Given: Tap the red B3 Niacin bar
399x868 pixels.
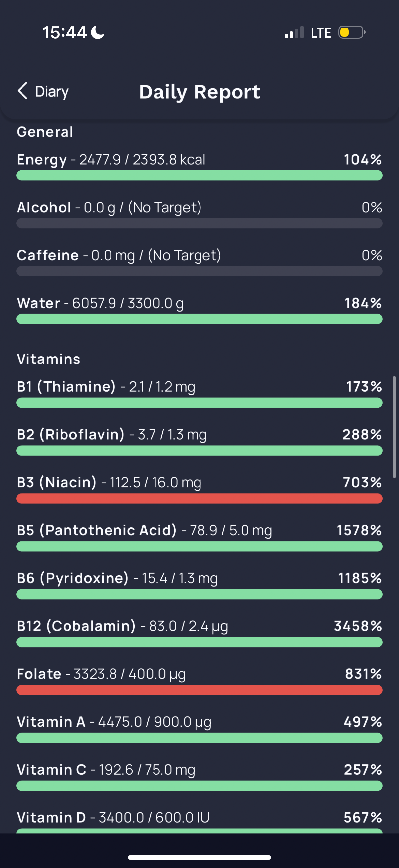Looking at the screenshot, I should [199, 498].
